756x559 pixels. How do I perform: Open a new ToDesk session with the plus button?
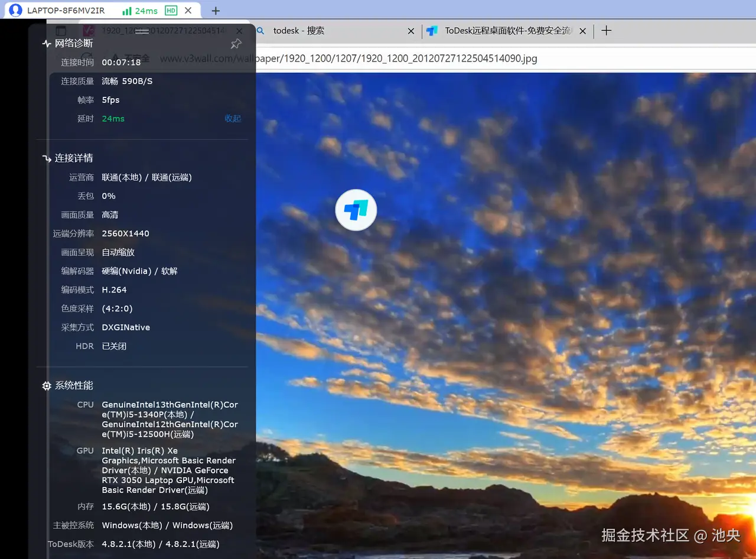tap(216, 10)
